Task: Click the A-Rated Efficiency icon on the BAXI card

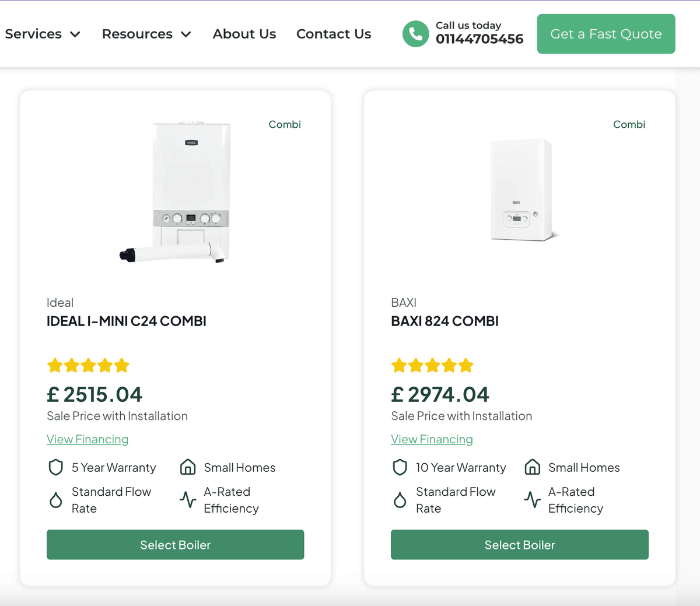Action: click(532, 500)
